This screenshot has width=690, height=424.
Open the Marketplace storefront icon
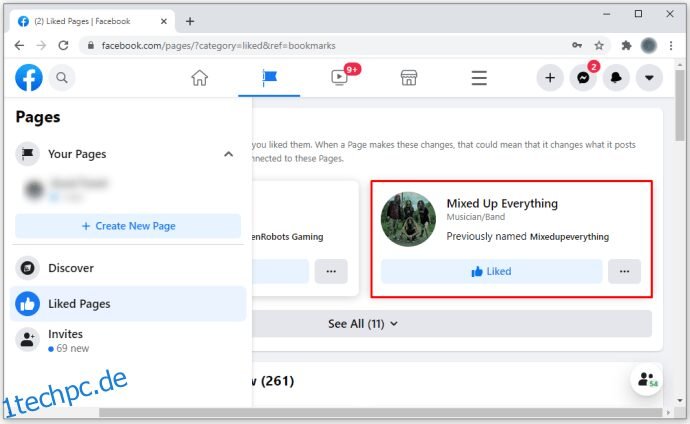(409, 78)
